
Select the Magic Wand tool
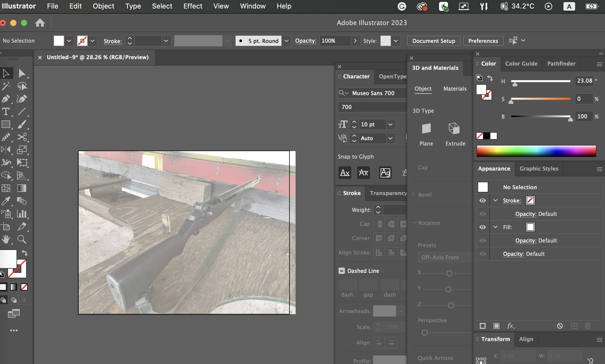pyautogui.click(x=6, y=86)
